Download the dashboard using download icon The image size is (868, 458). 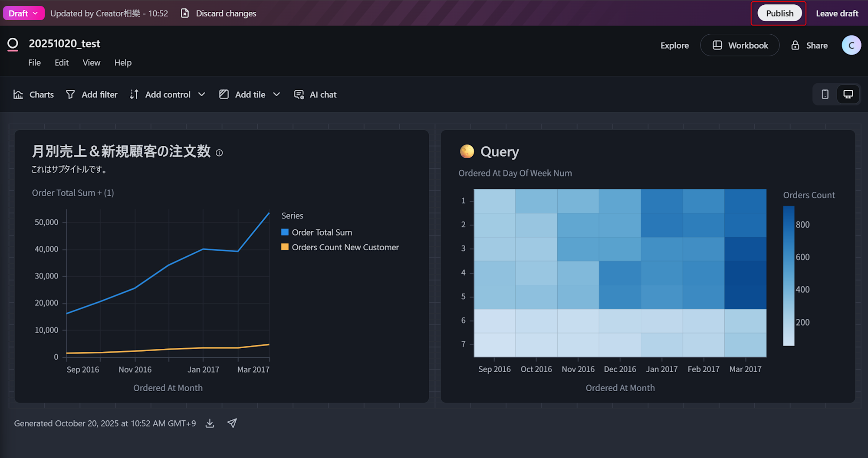(x=210, y=423)
